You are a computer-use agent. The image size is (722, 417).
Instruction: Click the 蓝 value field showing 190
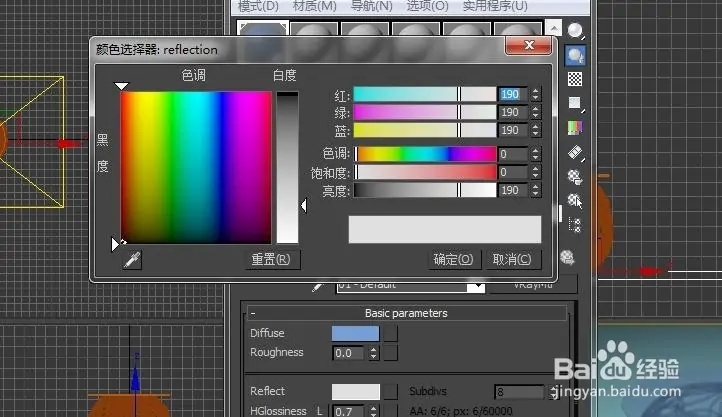click(512, 130)
